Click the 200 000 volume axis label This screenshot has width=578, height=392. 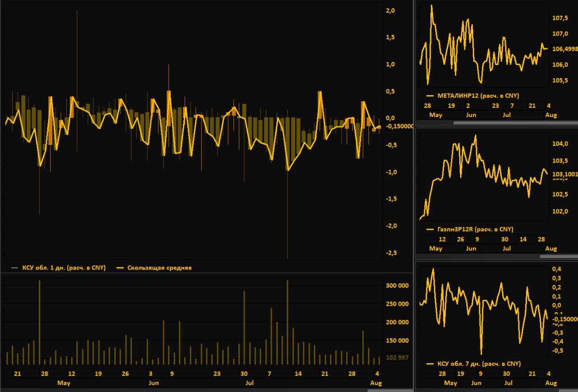click(x=397, y=322)
